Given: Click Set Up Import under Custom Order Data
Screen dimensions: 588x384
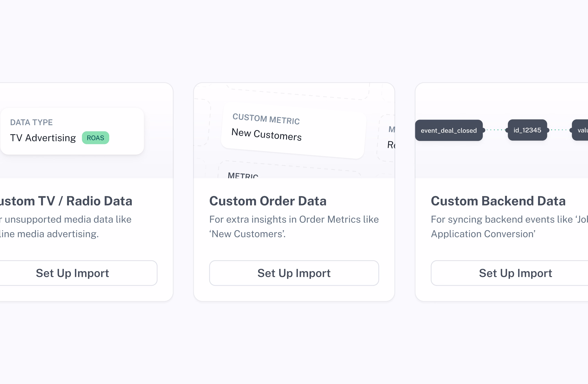Looking at the screenshot, I should coord(294,273).
